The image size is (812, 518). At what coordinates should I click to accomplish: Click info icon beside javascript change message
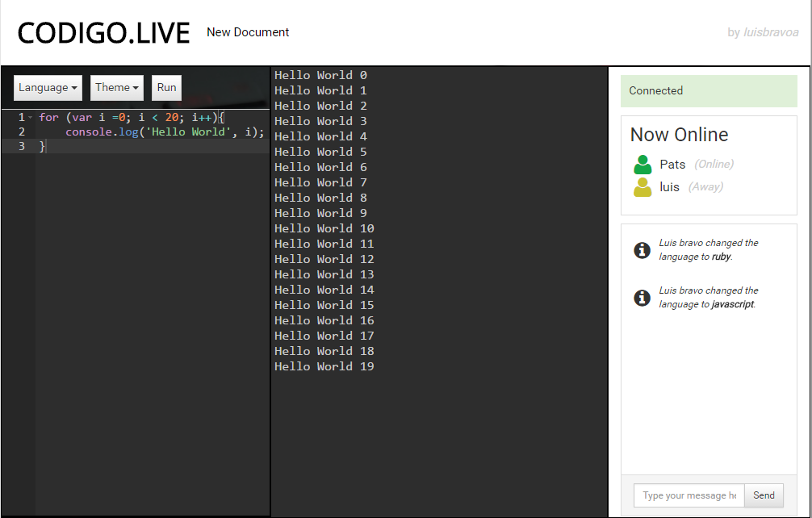(x=642, y=298)
